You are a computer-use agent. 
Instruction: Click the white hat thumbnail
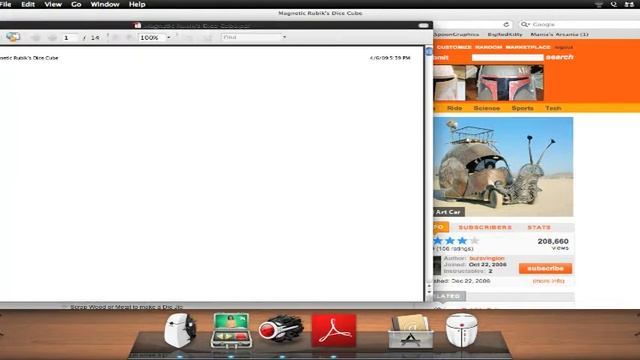(449, 83)
